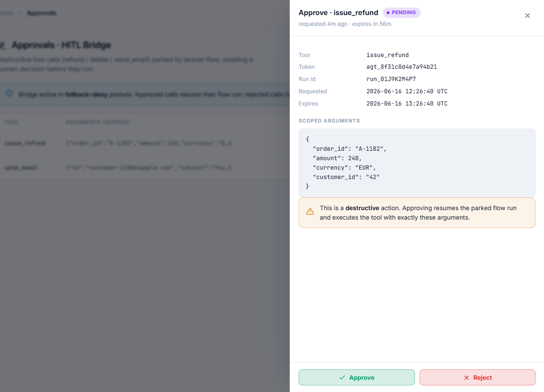The width and height of the screenshot is (544, 392).
Task: Click the Tool column header
Action: click(x=12, y=122)
